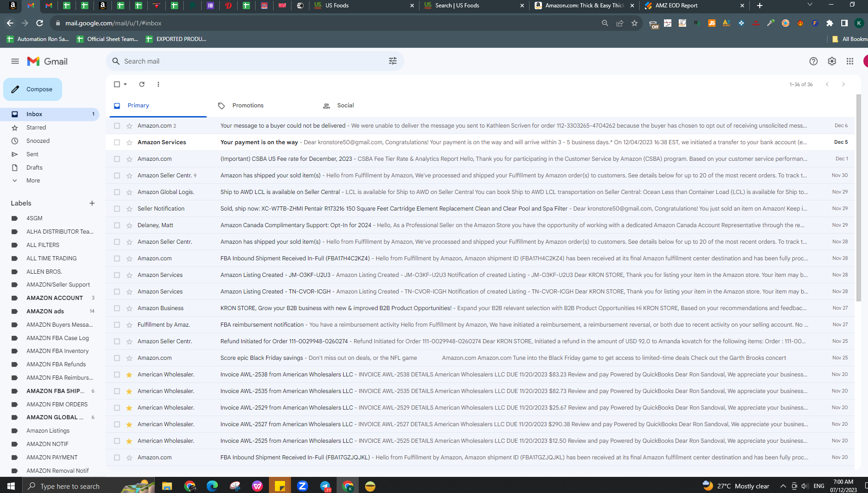The image size is (868, 493).
Task: Select the Amazon Global Logis. email checkbox
Action: [117, 192]
